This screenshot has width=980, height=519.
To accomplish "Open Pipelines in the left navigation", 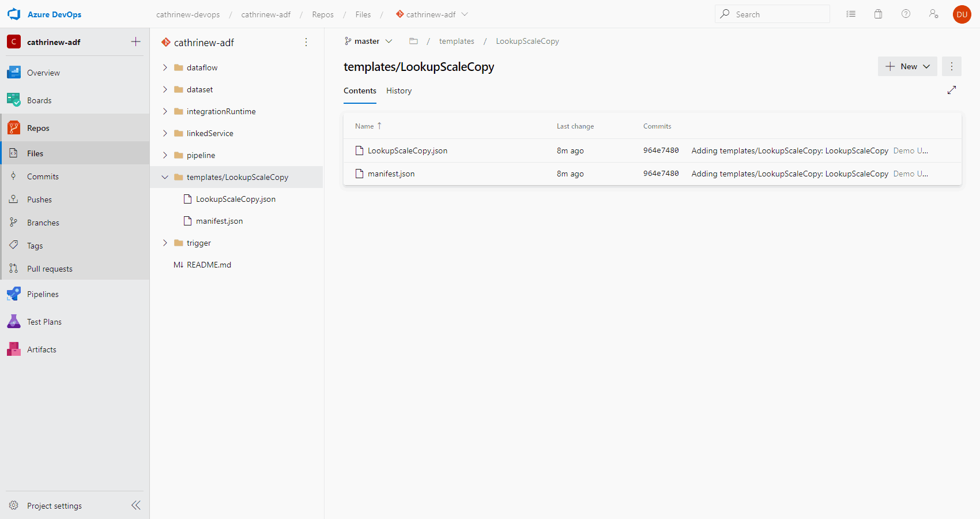I will tap(43, 294).
